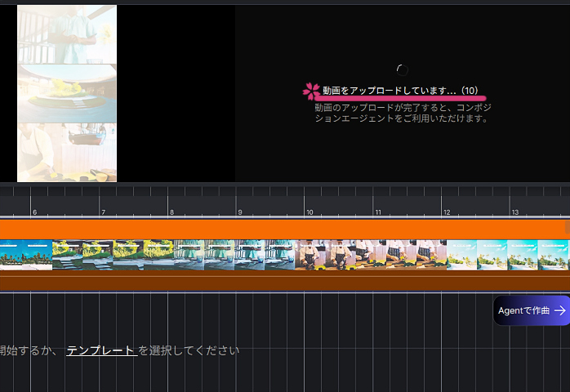This screenshot has height=392, width=570.
Task: Click the loading spinner icon
Action: (x=402, y=70)
